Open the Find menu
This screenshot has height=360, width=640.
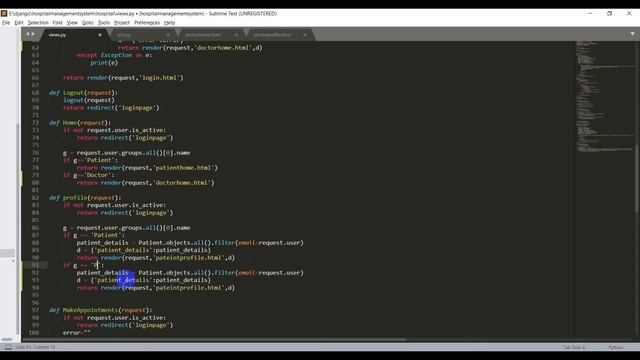58,22
